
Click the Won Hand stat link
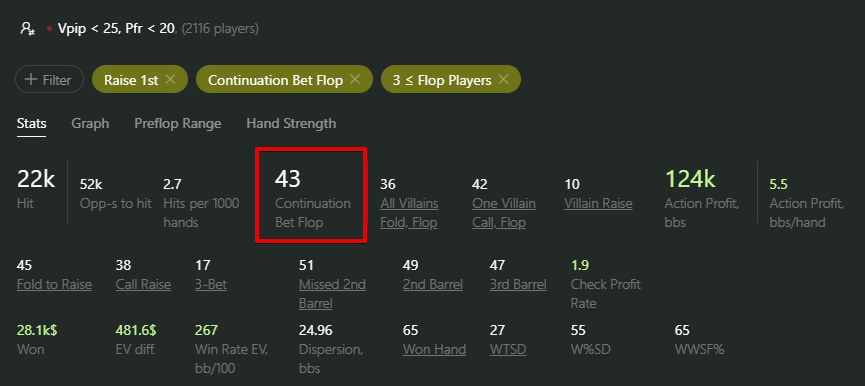pos(434,349)
